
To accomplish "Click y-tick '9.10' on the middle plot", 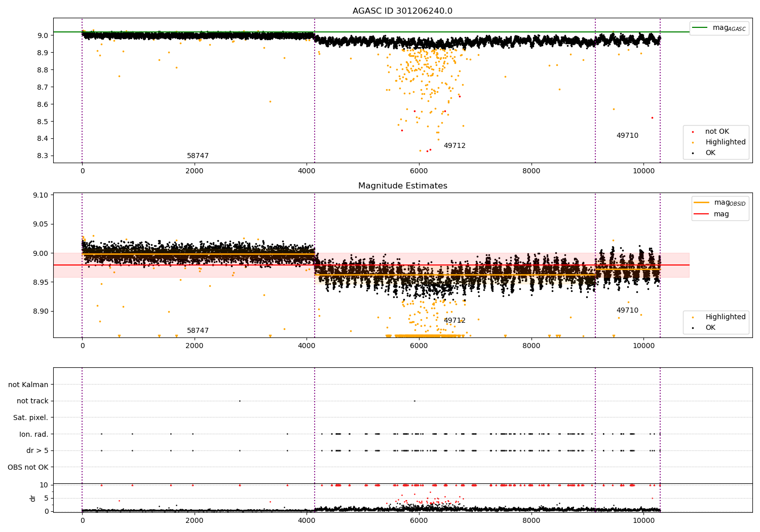I will [41, 195].
